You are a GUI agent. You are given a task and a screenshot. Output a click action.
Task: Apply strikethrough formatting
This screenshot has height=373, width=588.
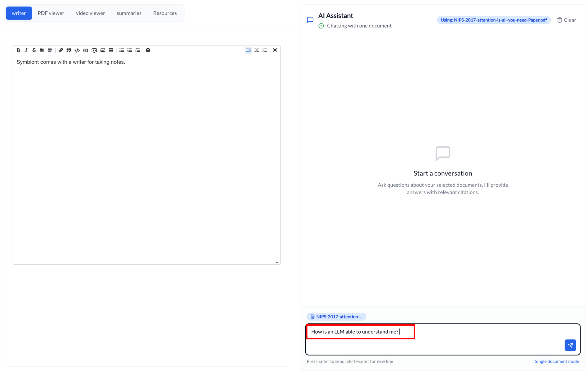click(x=34, y=50)
